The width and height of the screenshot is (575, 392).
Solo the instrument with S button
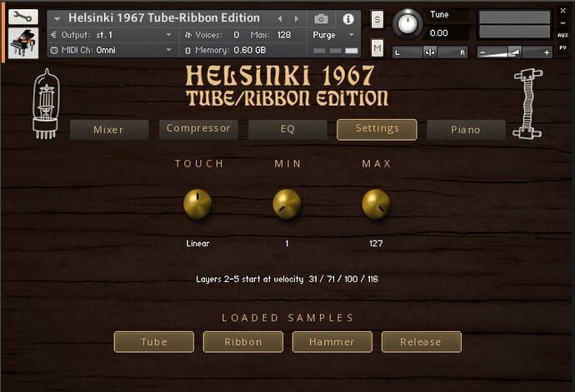[x=377, y=19]
